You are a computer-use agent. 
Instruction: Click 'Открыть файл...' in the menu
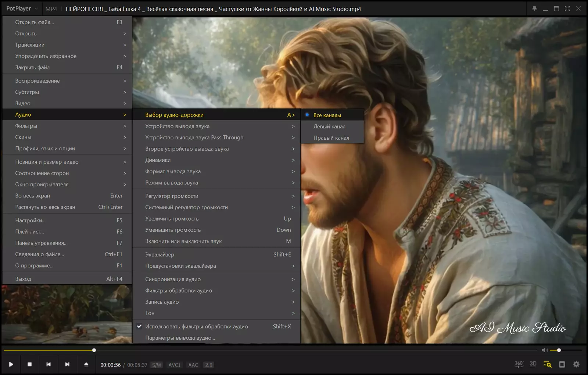coord(35,22)
